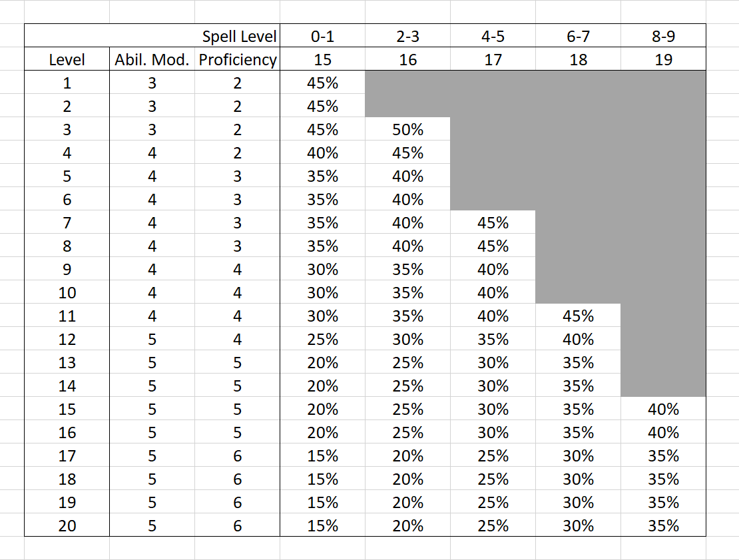Click the cell showing 50% in row 3
This screenshot has width=739, height=560.
tap(407, 129)
